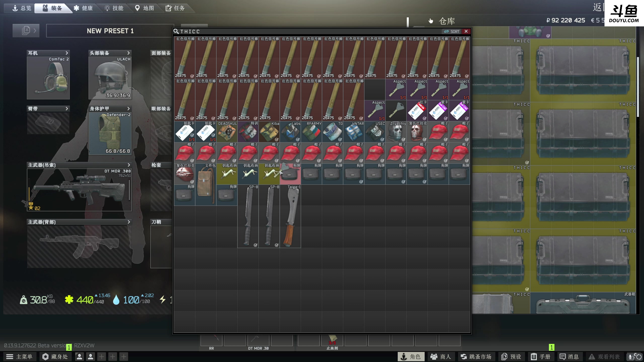Viewport: 644px width, 362px height.
Task: Expand the 主武器(吊索) sling weapon arrow
Action: [129, 165]
